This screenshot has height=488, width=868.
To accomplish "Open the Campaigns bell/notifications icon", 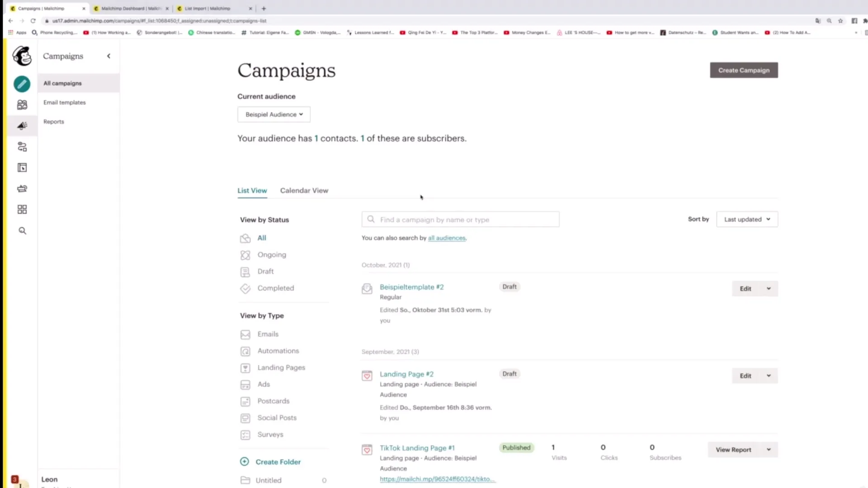I will [22, 125].
